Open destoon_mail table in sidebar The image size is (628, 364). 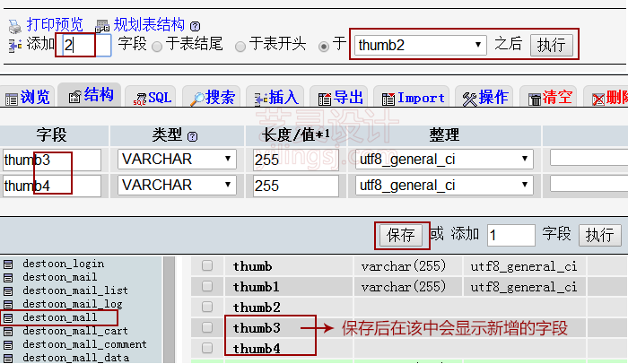[60, 277]
